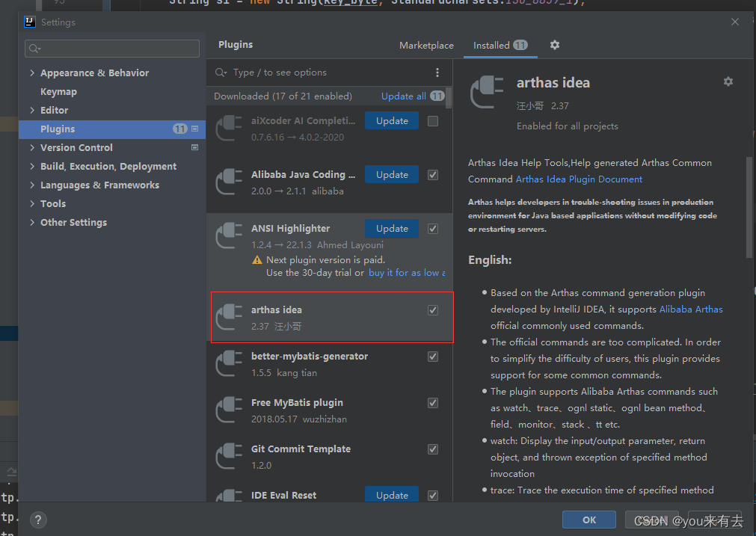The width and height of the screenshot is (756, 536).
Task: Expand Languages & Frameworks node
Action: tap(32, 185)
